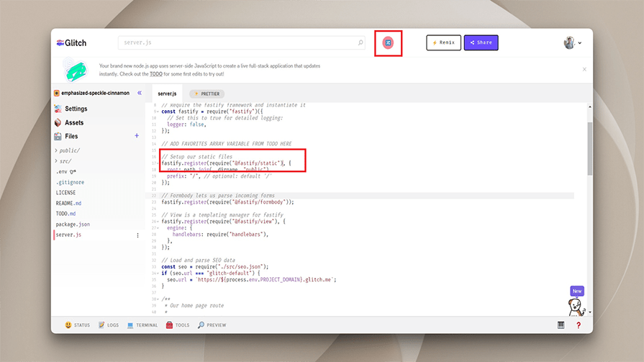This screenshot has height=362, width=644.
Task: Click the Files section header
Action: pos(71,136)
